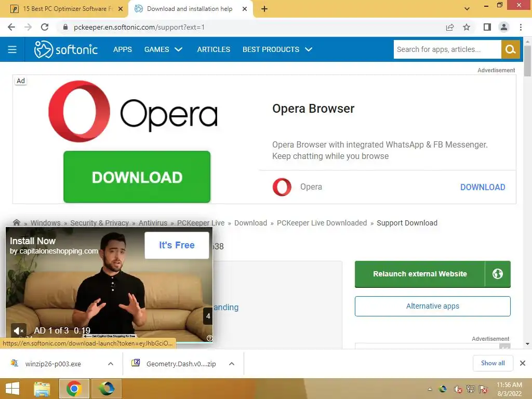Open File Explorer from taskbar

click(42, 389)
